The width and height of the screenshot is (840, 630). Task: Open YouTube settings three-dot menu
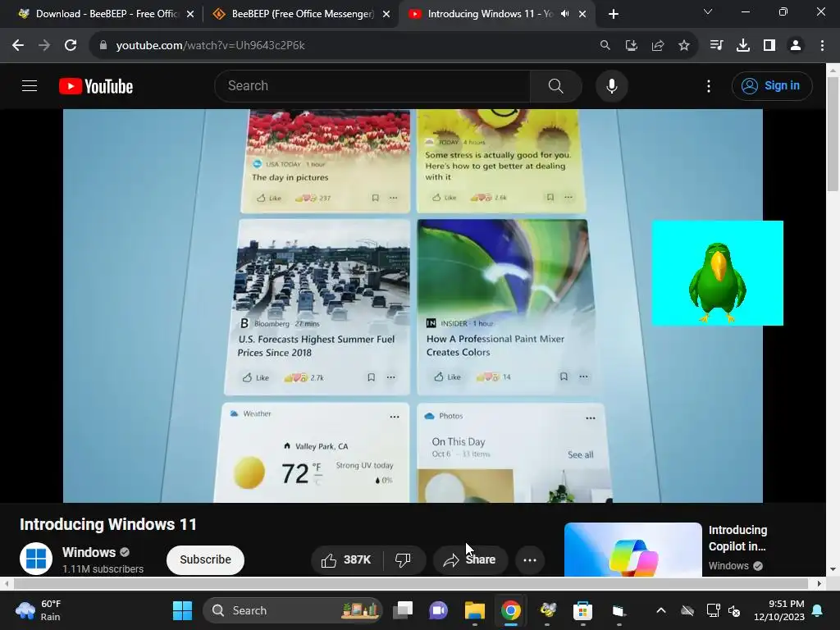pos(708,85)
